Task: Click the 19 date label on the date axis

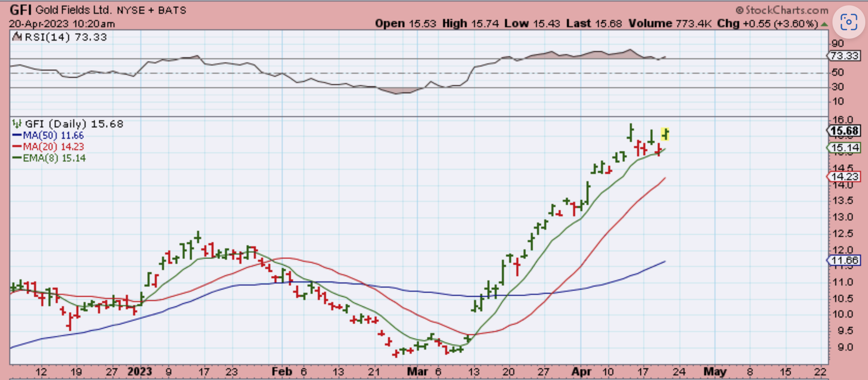Action: [x=76, y=372]
